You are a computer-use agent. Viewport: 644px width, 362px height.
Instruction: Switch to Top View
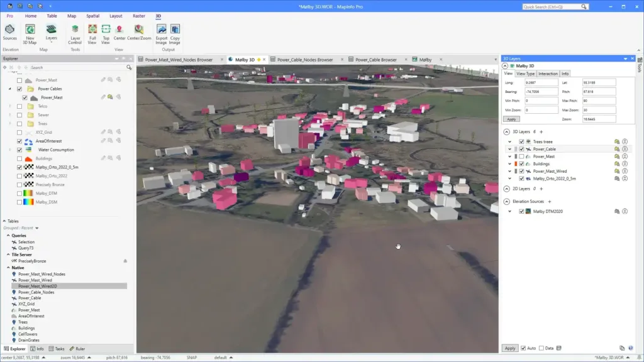tap(105, 30)
